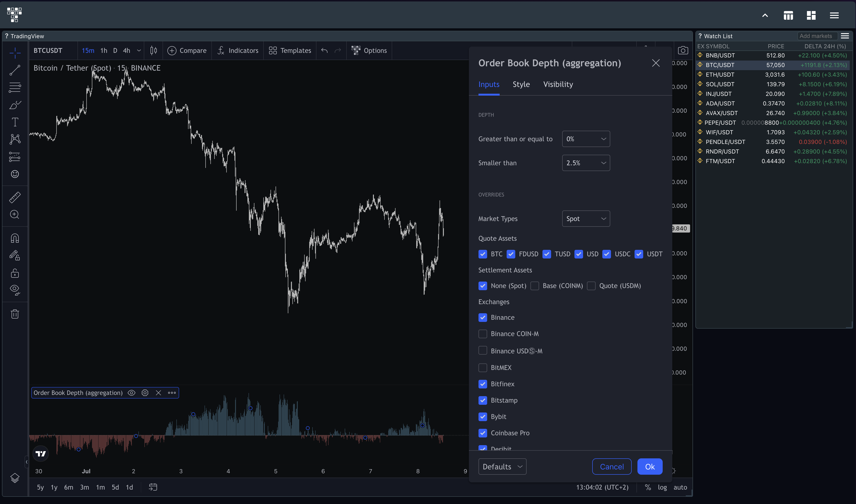This screenshot has height=504, width=856.
Task: Switch to the Style tab
Action: coord(521,84)
